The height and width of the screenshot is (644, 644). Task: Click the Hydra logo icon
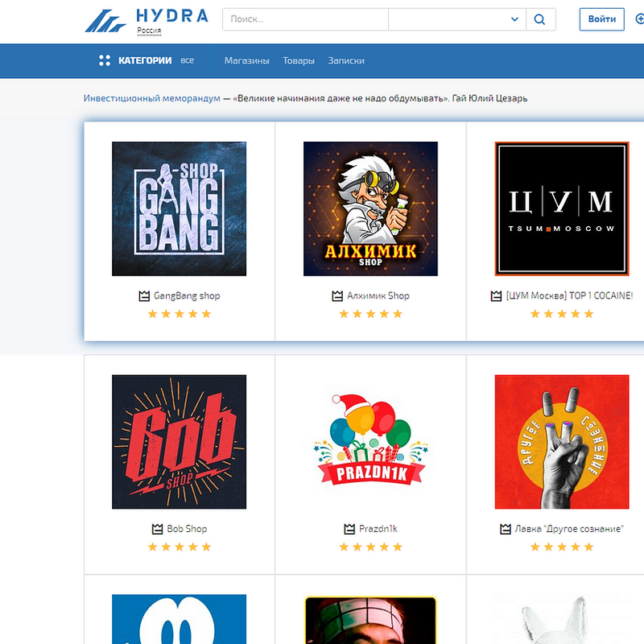pos(105,21)
